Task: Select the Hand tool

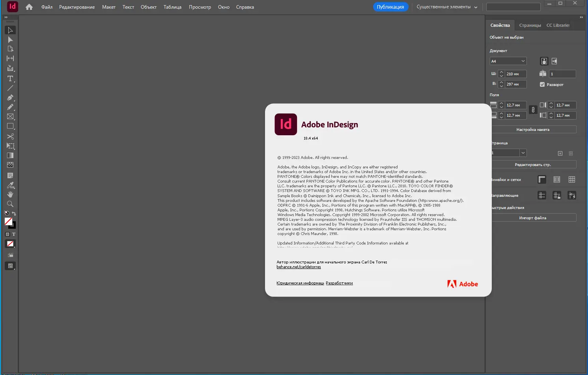Action: (x=10, y=194)
